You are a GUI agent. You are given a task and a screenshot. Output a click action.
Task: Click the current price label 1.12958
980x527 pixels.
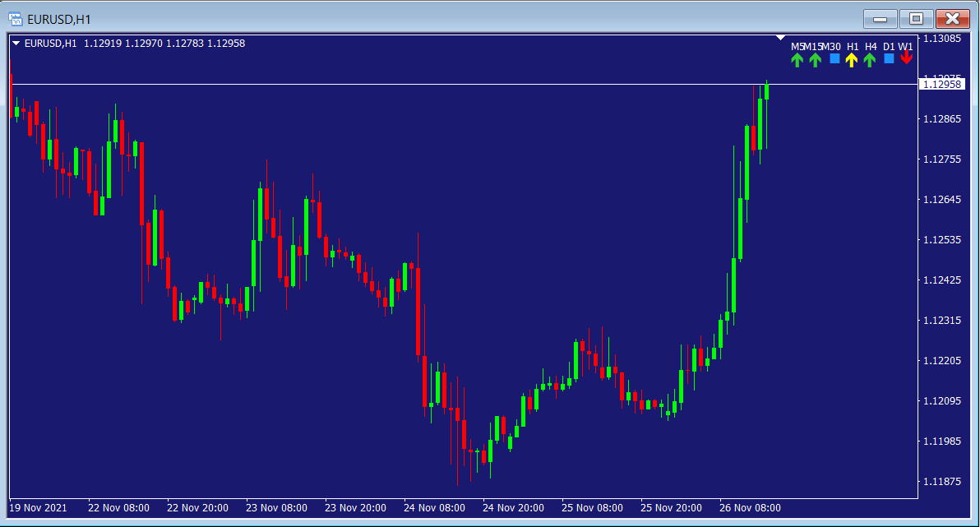click(942, 84)
